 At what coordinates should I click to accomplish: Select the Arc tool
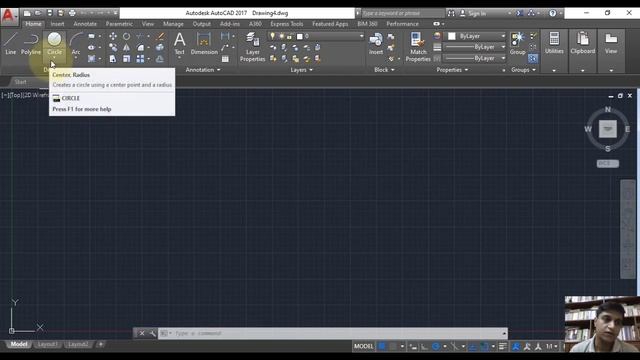pyautogui.click(x=76, y=44)
